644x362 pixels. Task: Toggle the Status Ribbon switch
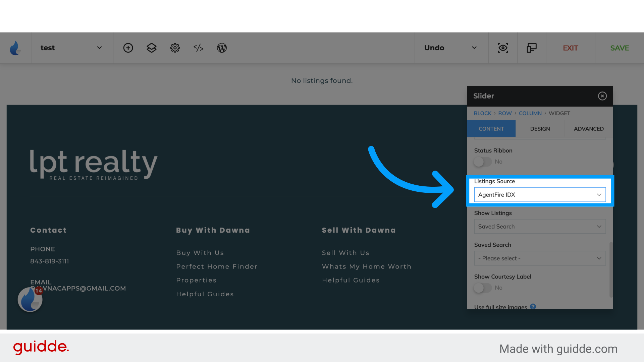(482, 161)
